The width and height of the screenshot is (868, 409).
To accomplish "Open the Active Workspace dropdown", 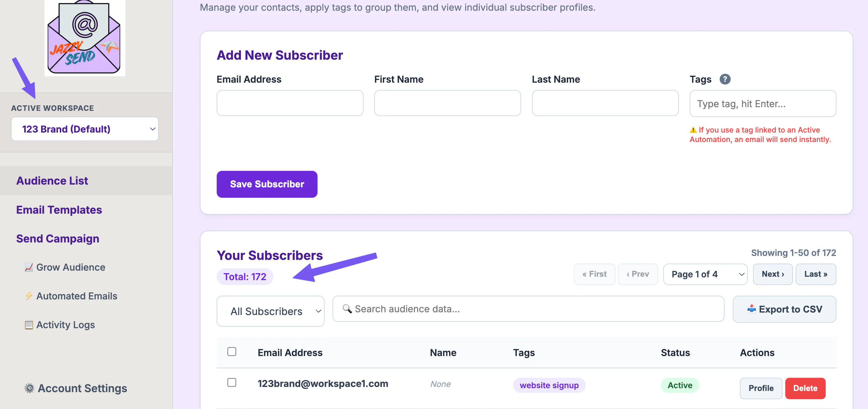I will coord(85,129).
